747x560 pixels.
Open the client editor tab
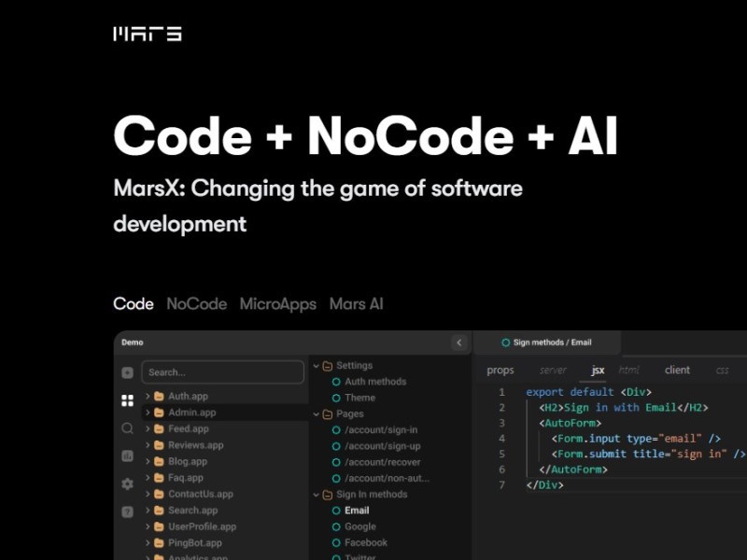(677, 370)
